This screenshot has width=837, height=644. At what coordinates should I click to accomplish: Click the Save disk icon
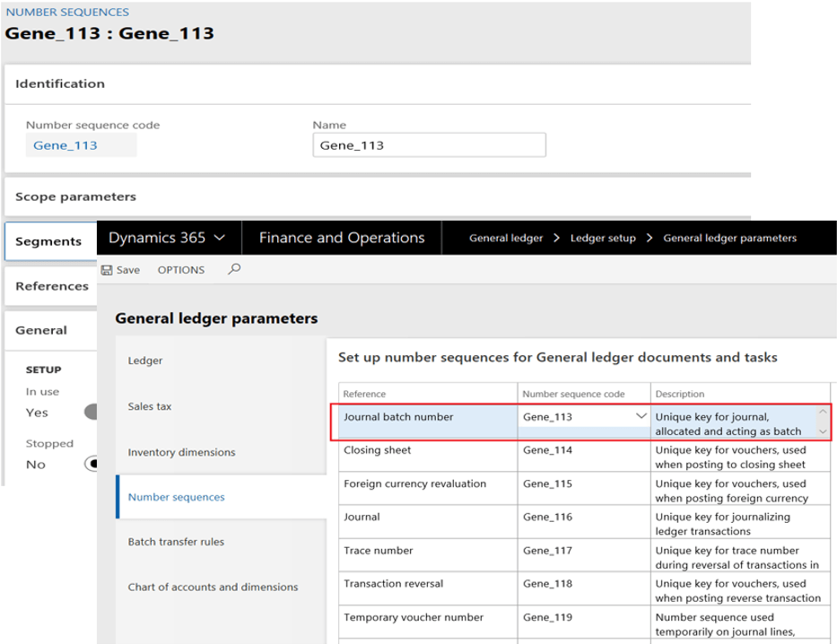[107, 270]
